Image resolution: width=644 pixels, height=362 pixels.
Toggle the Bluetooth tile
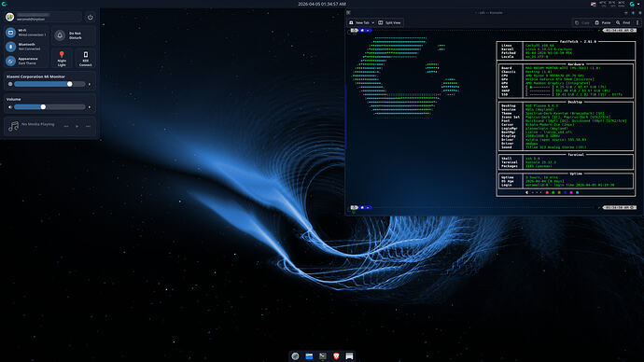coord(26,47)
